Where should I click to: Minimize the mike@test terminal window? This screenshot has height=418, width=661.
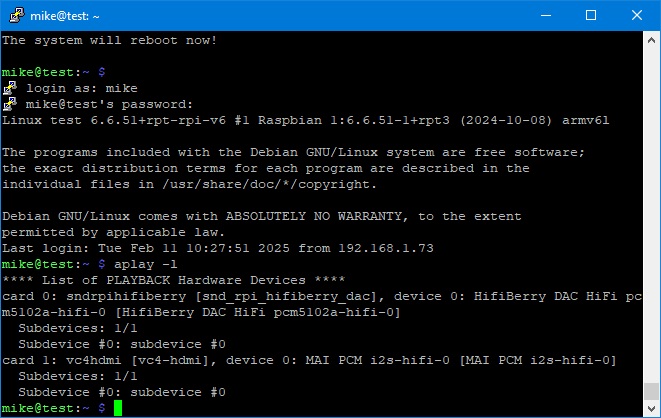click(x=546, y=16)
